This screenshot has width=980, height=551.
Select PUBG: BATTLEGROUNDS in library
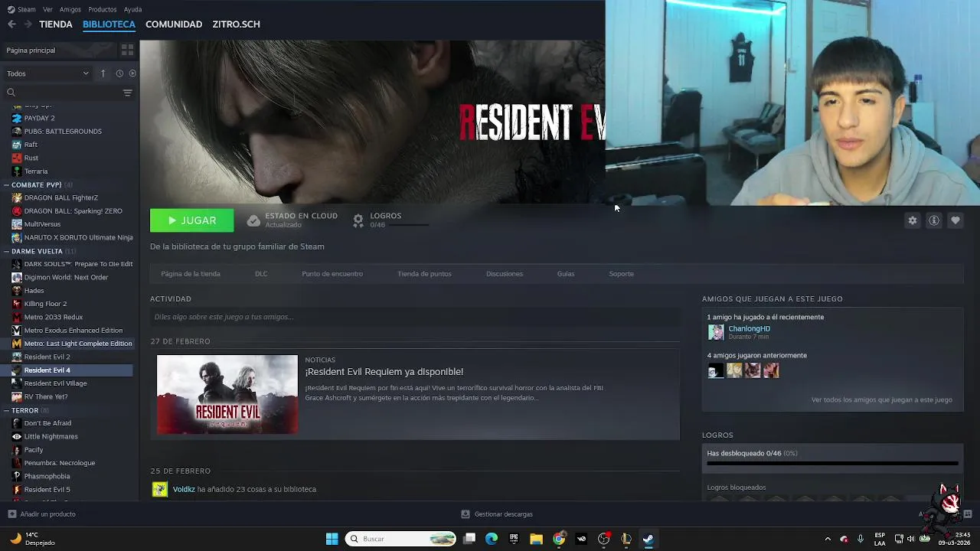(x=63, y=131)
